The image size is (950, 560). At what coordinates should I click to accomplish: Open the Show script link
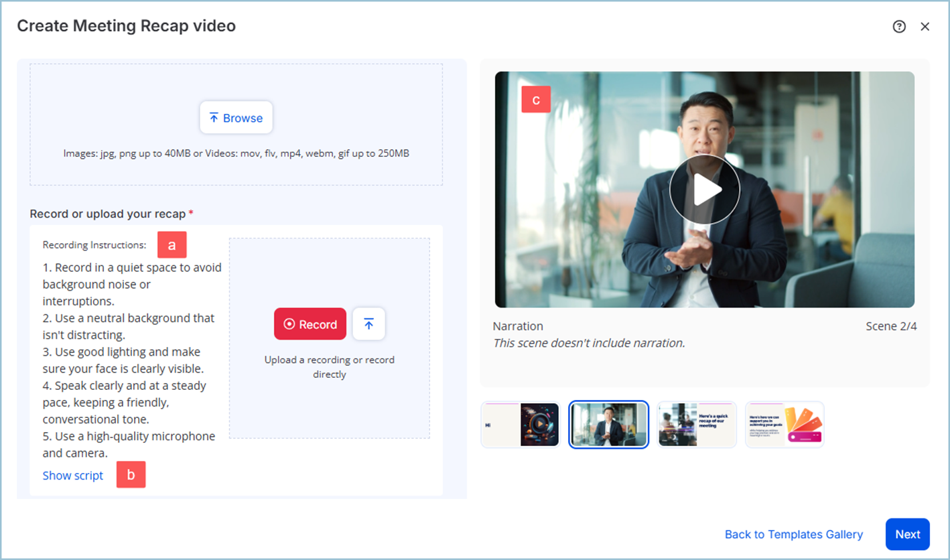73,476
